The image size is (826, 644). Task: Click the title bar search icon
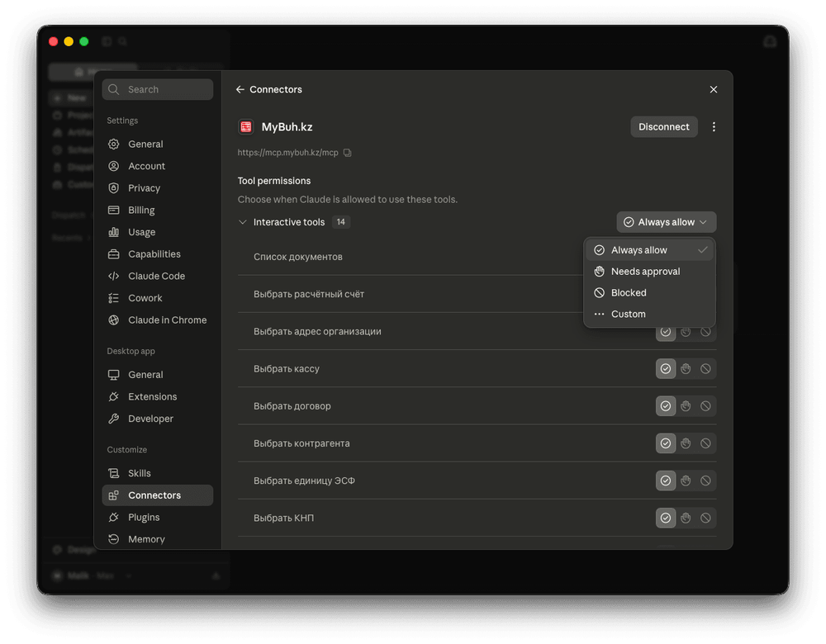tap(123, 41)
